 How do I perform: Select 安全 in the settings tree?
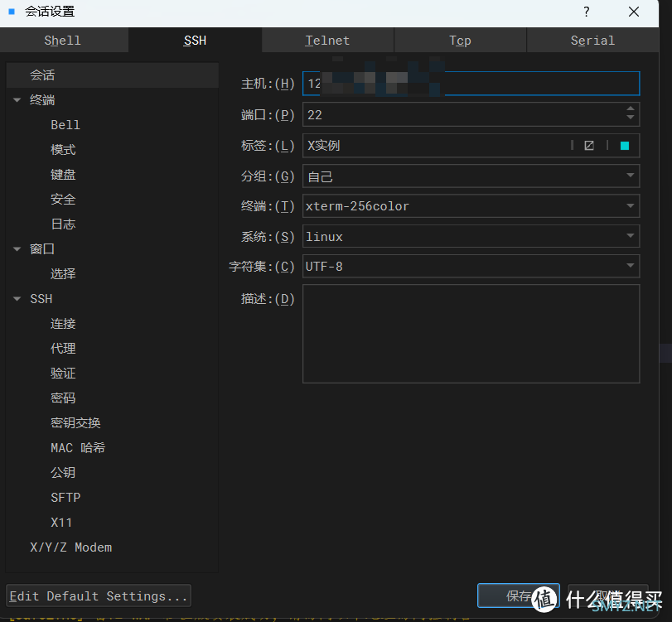tap(63, 200)
